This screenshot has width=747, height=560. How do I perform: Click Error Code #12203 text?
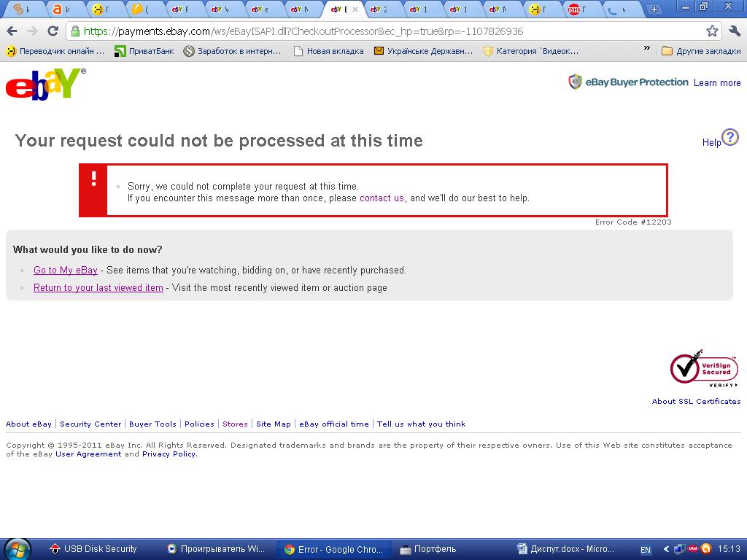coord(633,222)
